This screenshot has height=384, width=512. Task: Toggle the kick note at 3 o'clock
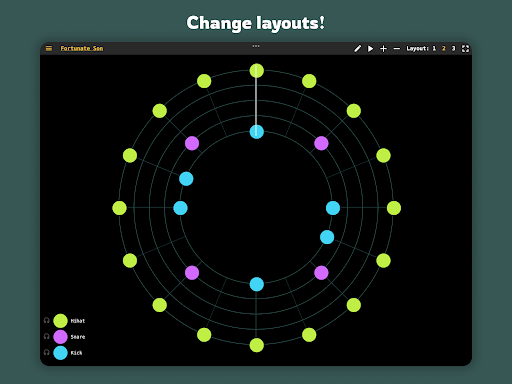pos(333,208)
